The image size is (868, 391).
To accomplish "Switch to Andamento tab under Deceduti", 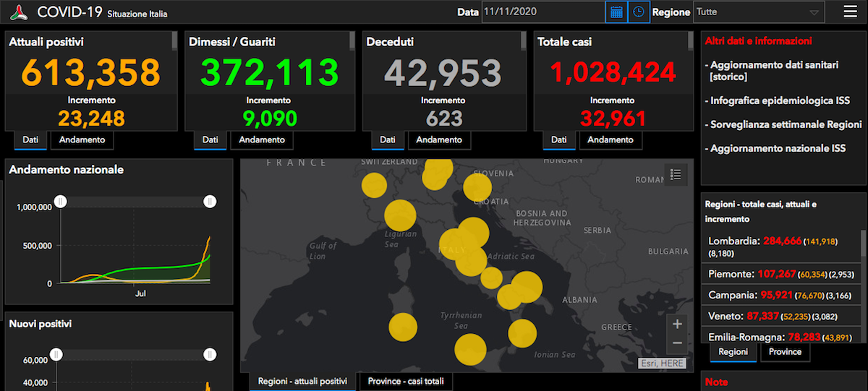I will (439, 140).
